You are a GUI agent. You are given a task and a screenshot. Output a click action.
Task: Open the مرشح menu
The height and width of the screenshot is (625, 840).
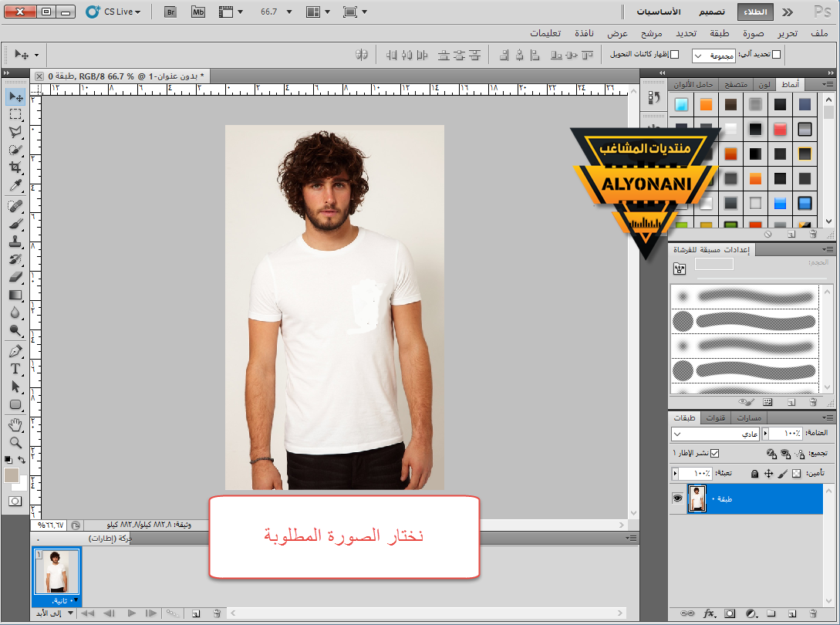(653, 34)
